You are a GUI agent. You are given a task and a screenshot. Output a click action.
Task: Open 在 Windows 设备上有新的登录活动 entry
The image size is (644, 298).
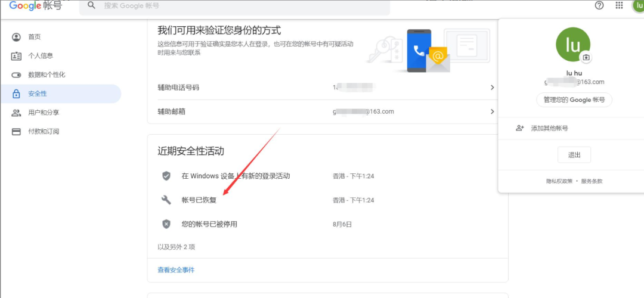pyautogui.click(x=236, y=176)
